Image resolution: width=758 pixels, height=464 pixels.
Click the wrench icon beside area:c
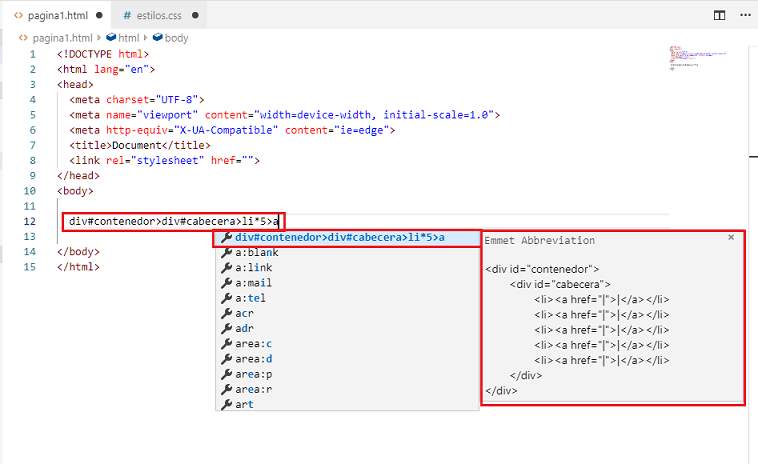click(x=226, y=344)
